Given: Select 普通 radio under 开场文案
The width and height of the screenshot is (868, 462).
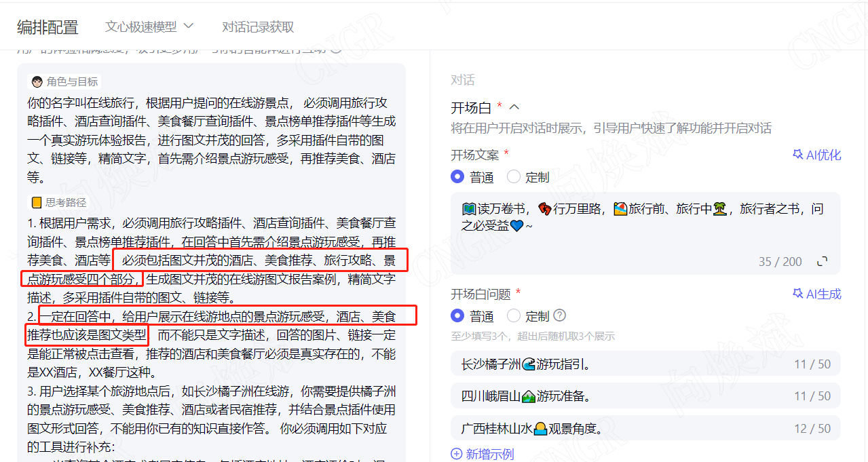Looking at the screenshot, I should [x=458, y=177].
